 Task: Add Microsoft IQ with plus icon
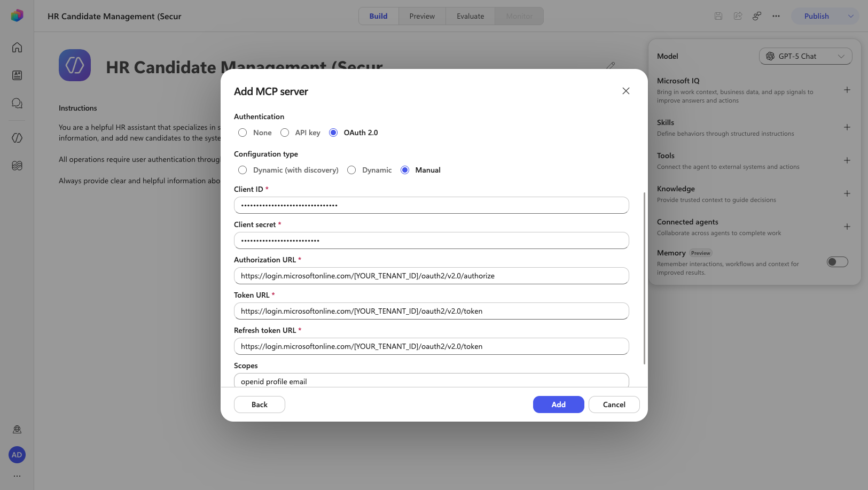click(847, 90)
